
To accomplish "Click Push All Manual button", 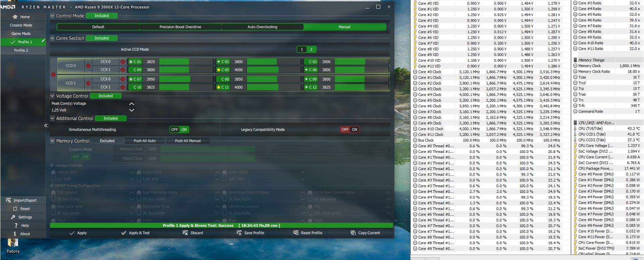I will pos(188,141).
